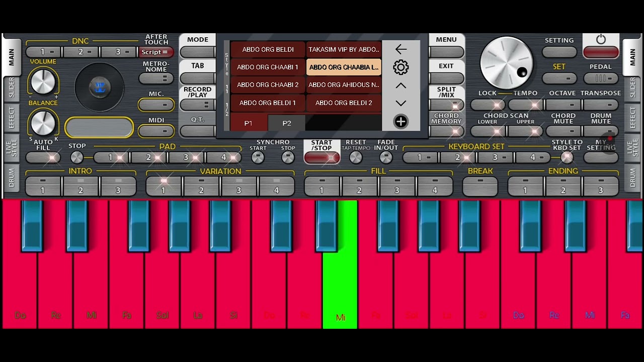Switch to page P1 tab
Viewport: 644px width, 362px height.
[x=249, y=123]
